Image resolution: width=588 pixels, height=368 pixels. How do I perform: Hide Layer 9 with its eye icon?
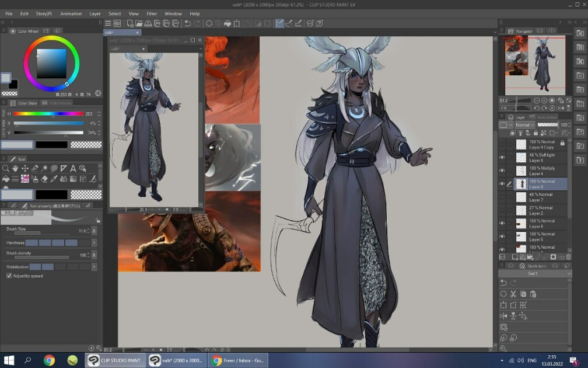point(502,184)
